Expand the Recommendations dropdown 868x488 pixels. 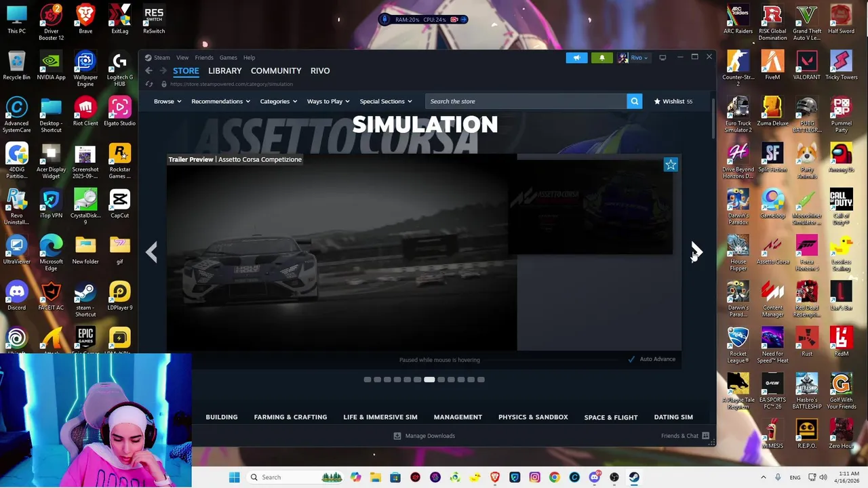tap(220, 102)
